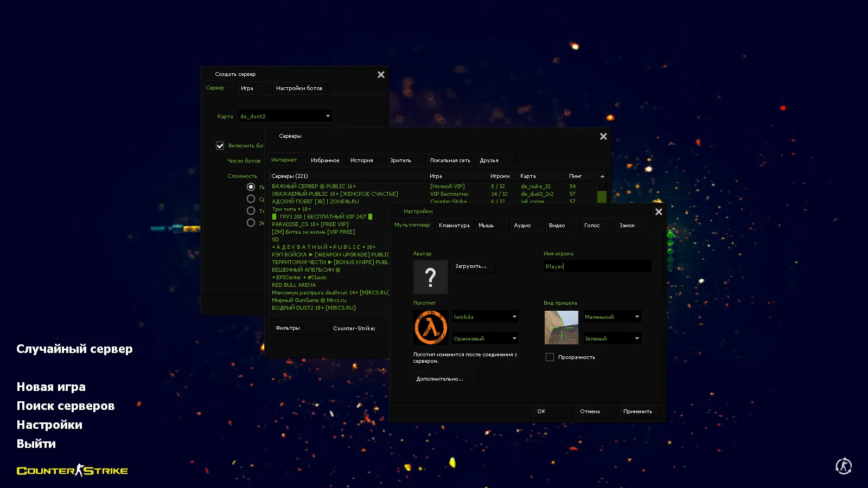Toggle the Включить ботов checkbox
Screen dimensions: 868x488
[220, 145]
